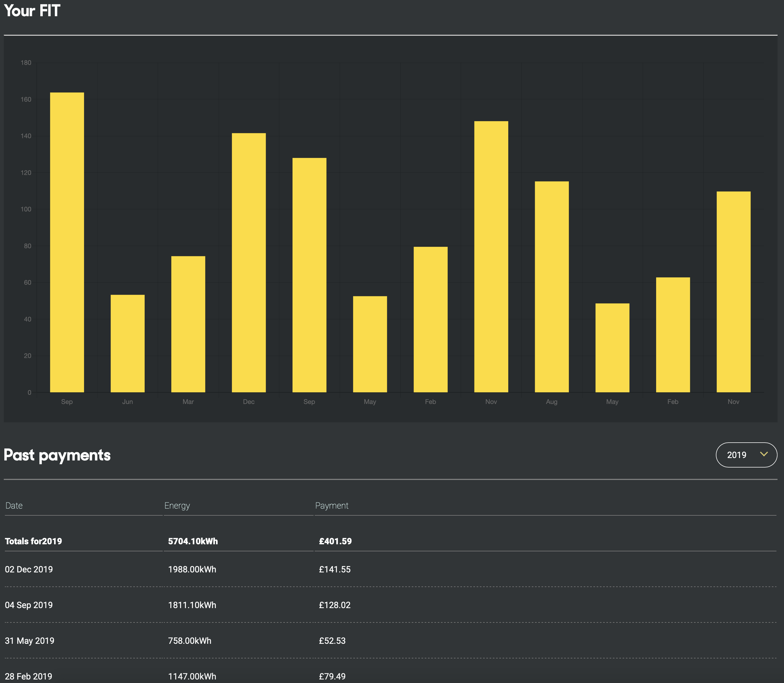Click the Jun bar in chart
This screenshot has height=683, width=784.
click(x=128, y=343)
